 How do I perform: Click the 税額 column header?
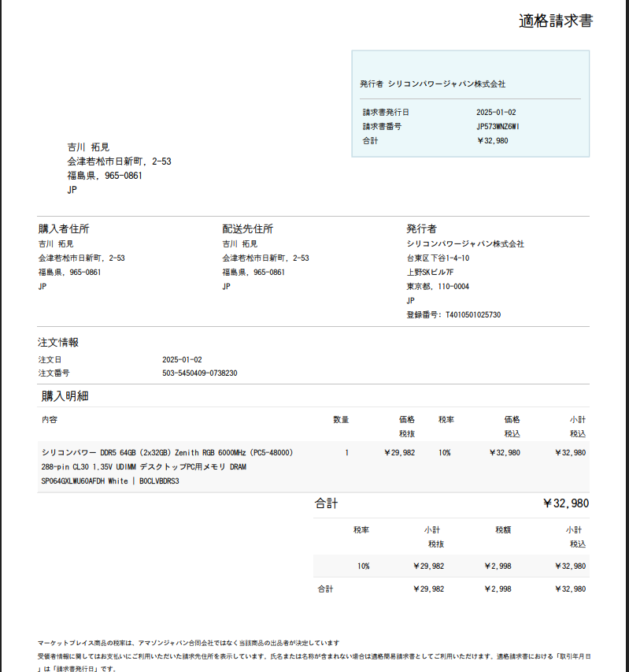(503, 530)
